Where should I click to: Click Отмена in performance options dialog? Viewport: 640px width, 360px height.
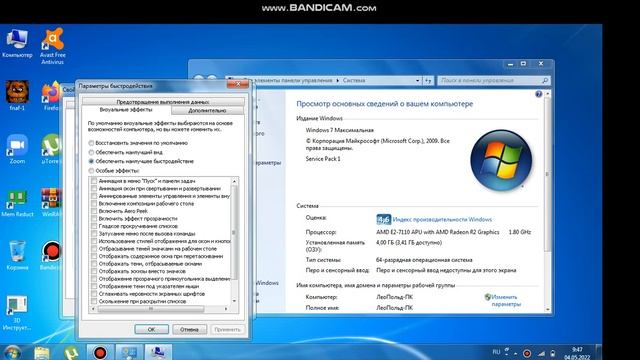tap(189, 329)
